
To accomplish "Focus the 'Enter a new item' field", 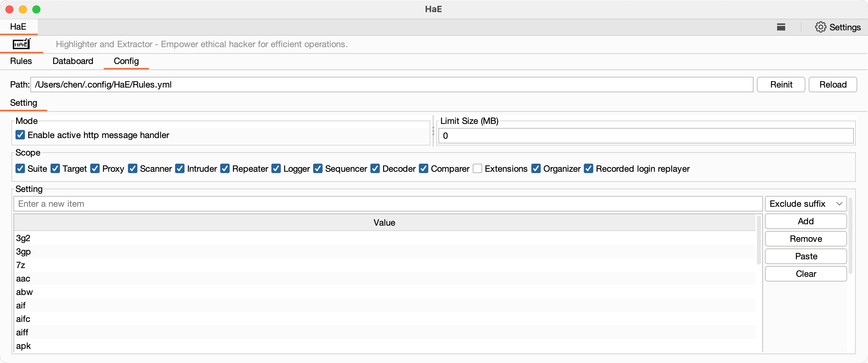I will point(388,204).
